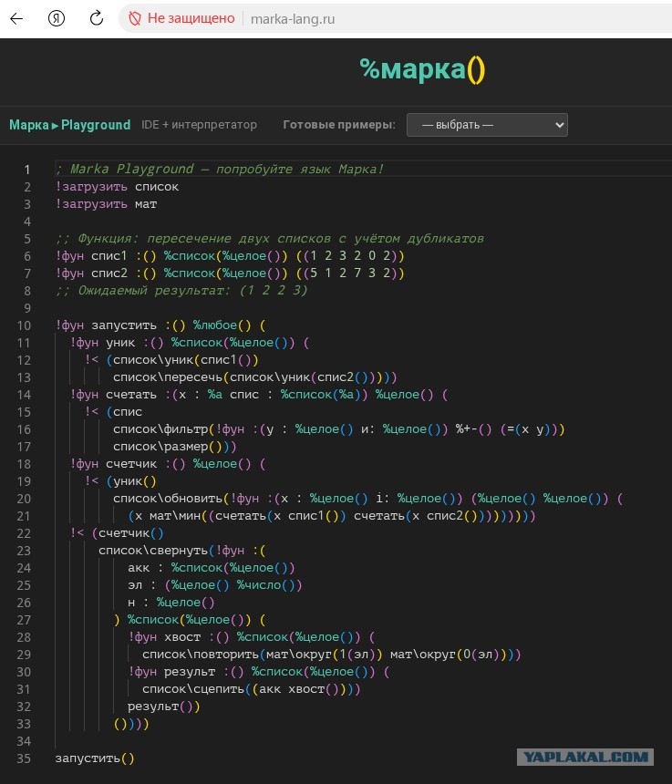Click the 'Ожидаемый результат' comment line
This screenshot has height=784, width=672.
pyautogui.click(x=181, y=291)
